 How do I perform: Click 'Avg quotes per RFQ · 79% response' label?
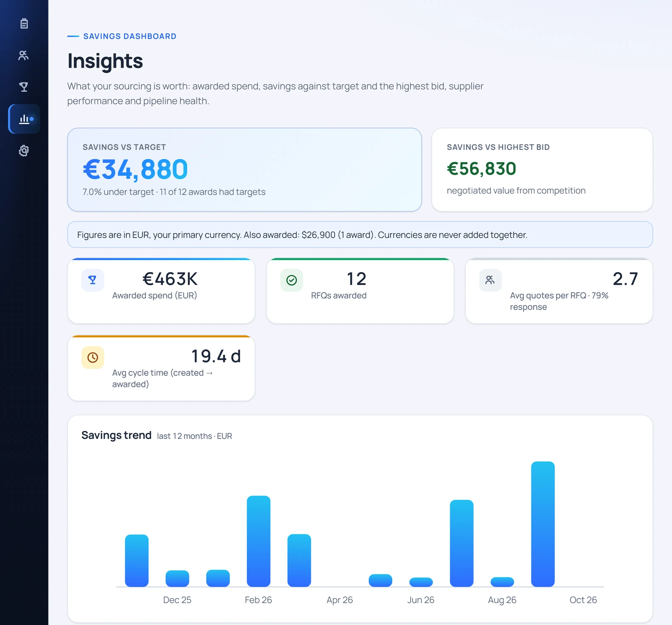[x=559, y=301]
